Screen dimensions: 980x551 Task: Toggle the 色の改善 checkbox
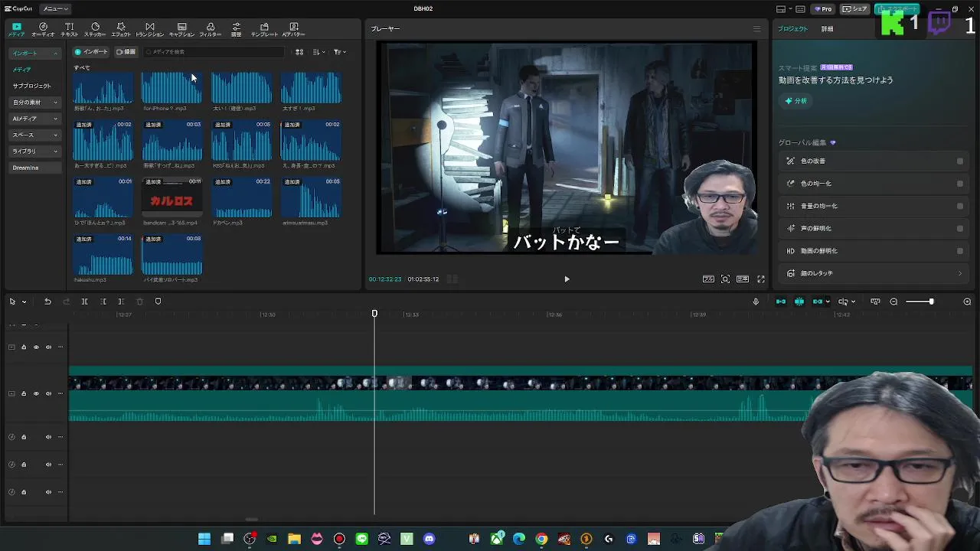coord(960,161)
